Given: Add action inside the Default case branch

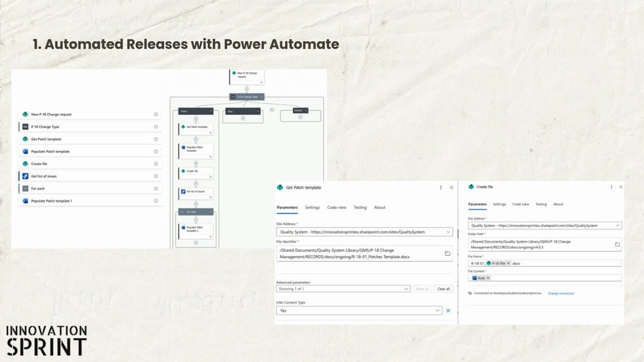Looking at the screenshot, I should 301,117.
